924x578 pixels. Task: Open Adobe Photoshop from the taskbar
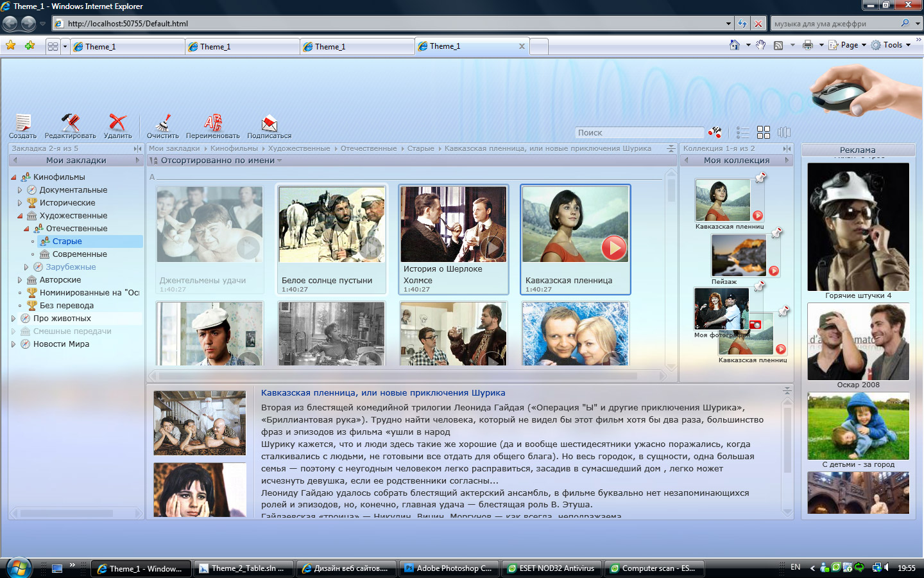(448, 568)
